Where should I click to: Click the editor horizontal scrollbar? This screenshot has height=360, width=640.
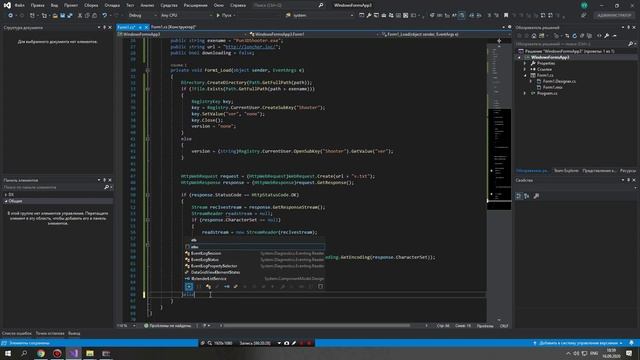[x=316, y=326]
